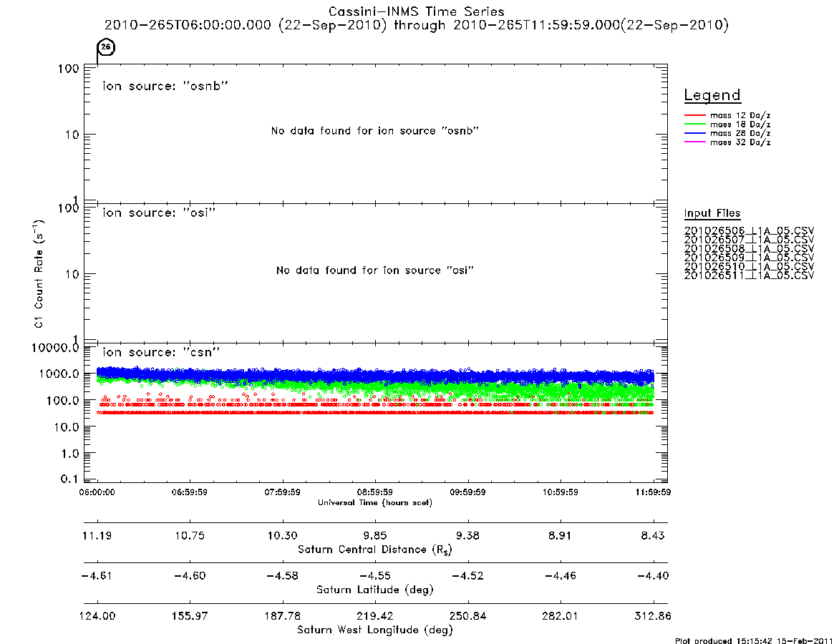Click the Saturn Latitude (deg) axis label
Screen dimensions: 834x644
coord(375,590)
